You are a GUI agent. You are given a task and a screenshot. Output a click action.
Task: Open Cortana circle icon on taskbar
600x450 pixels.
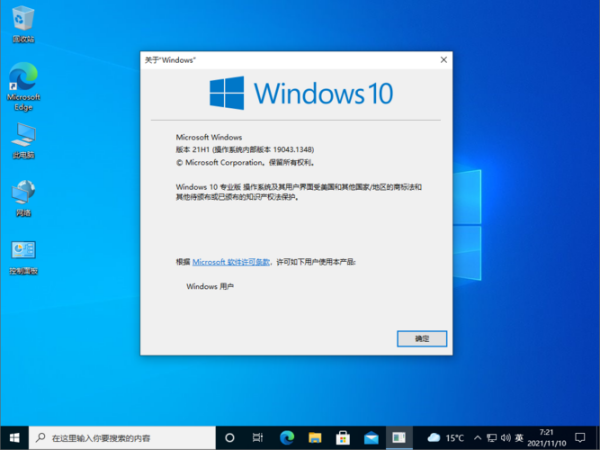point(230,438)
